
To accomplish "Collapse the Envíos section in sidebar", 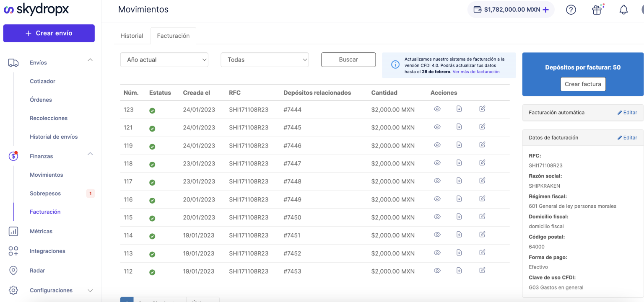I will 90,59.
